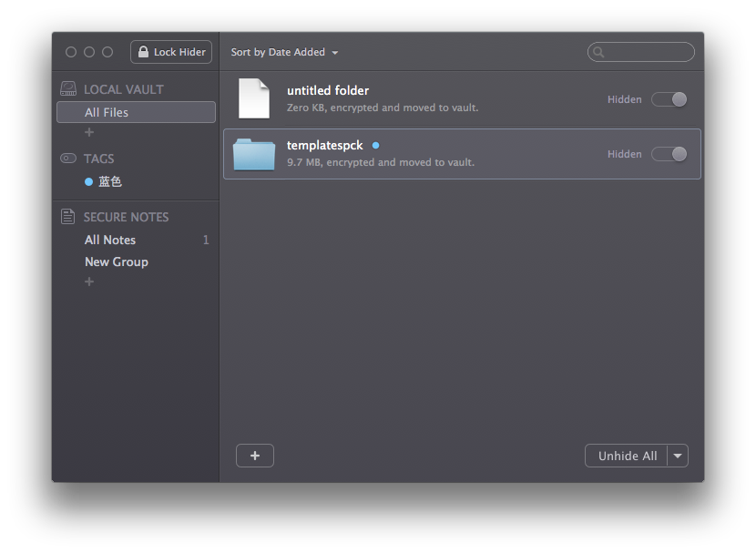The image size is (756, 554).
Task: Click the Hidden label of templatespck
Action: [624, 154]
